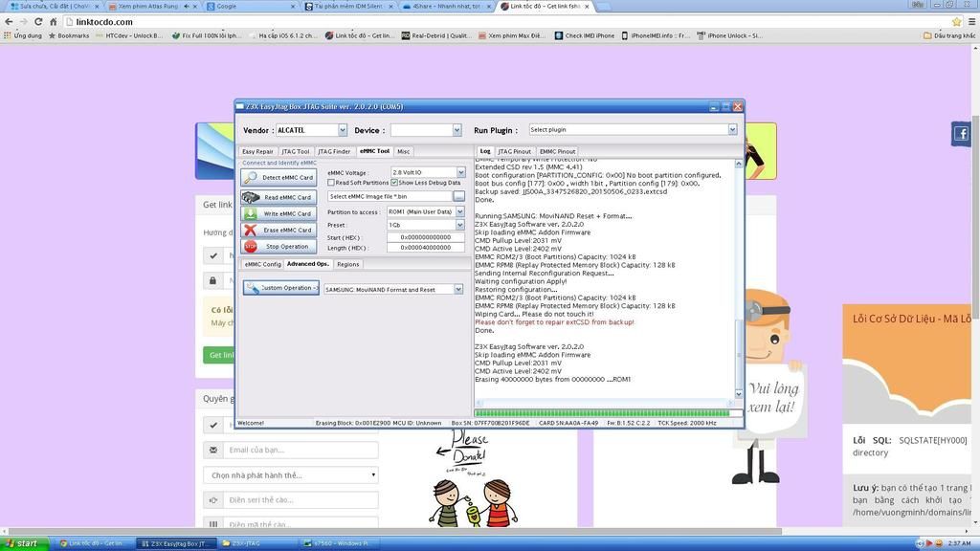Open the Real-Debrid bookmark
980x551 pixels.
tap(436, 35)
